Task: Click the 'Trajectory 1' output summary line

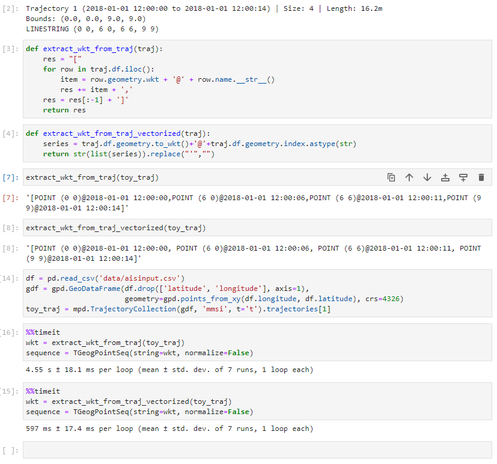Action: click(204, 9)
